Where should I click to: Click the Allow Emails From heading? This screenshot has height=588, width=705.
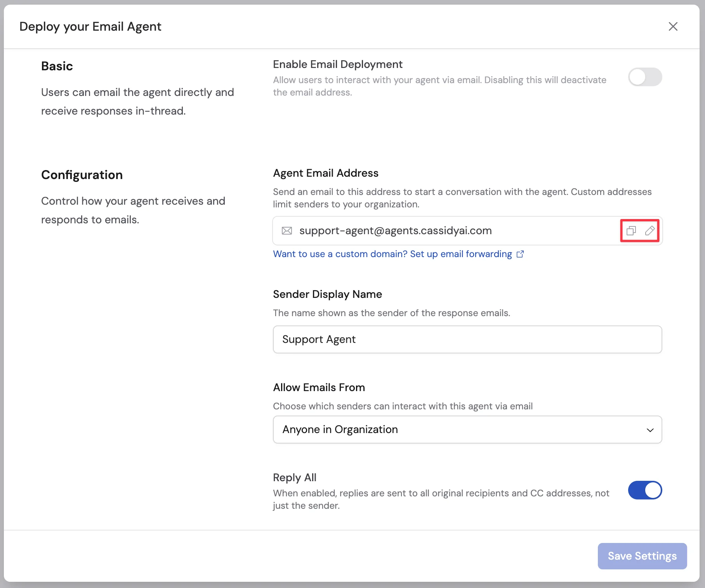coord(319,387)
